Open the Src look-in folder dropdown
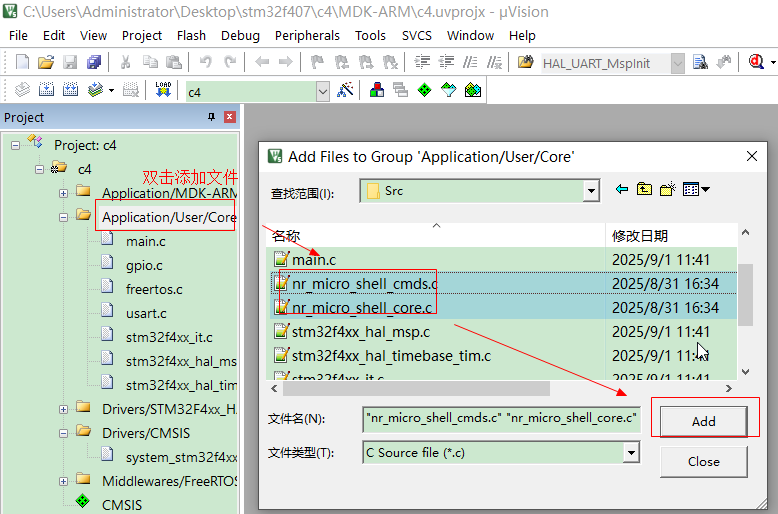778x514 pixels. (x=590, y=191)
